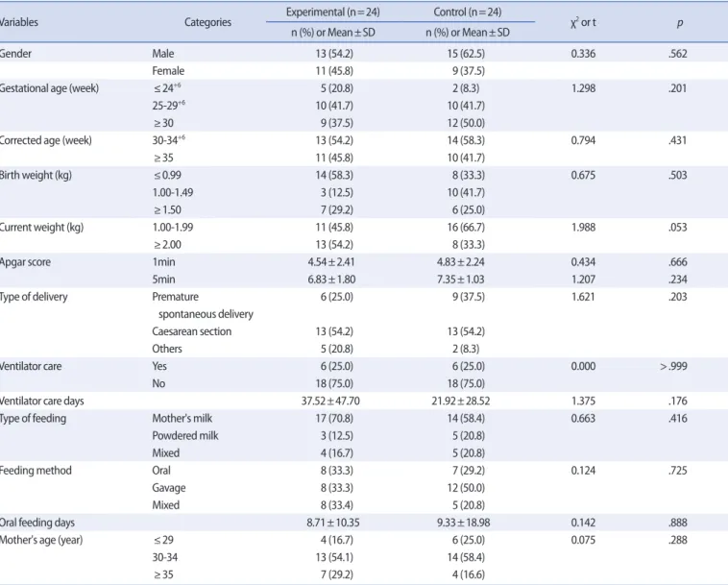Click the 'Ventilator care' Yes category

[x=159, y=366]
